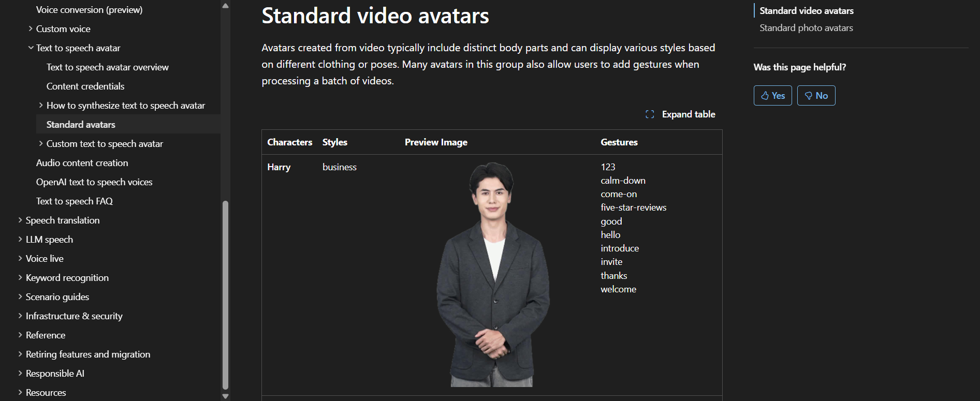The height and width of the screenshot is (401, 980).
Task: Expand the Voice live section
Action: 20,259
